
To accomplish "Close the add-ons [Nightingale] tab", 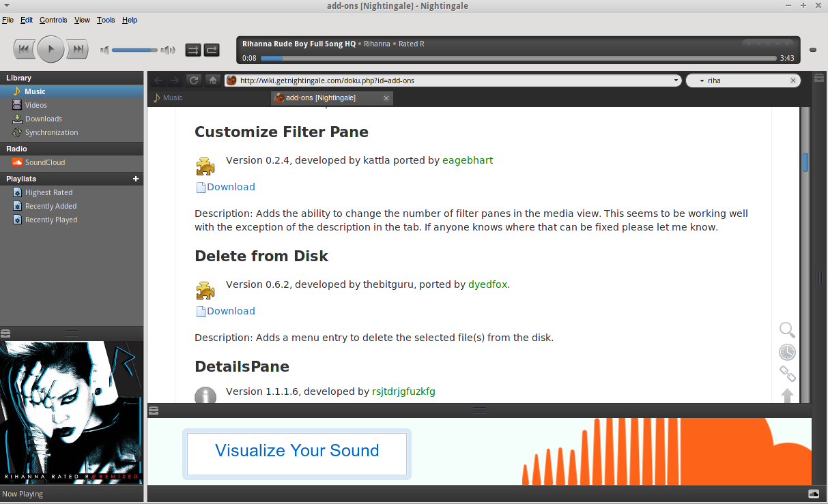I will point(386,98).
